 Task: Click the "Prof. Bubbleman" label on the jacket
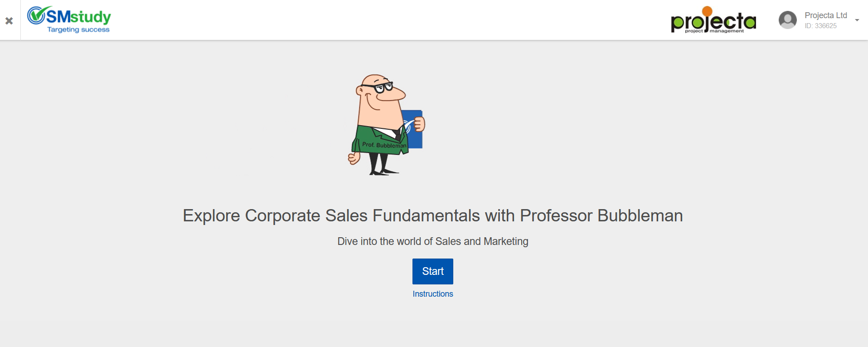click(384, 145)
